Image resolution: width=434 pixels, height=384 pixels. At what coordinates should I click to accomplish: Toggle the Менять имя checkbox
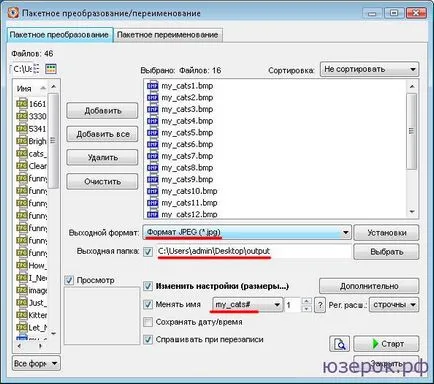point(148,304)
